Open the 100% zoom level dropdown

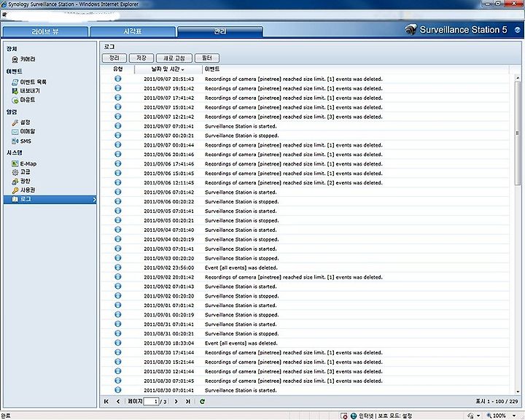pyautogui.click(x=515, y=416)
